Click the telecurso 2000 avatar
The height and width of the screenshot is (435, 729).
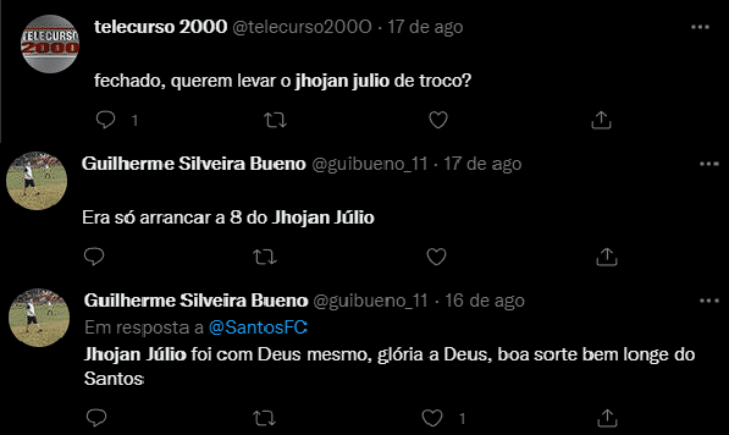pyautogui.click(x=50, y=44)
